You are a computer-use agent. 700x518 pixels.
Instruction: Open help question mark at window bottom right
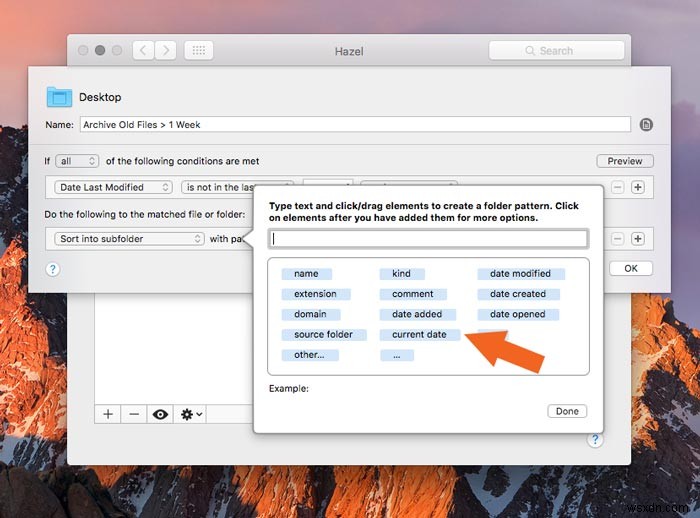(x=595, y=440)
